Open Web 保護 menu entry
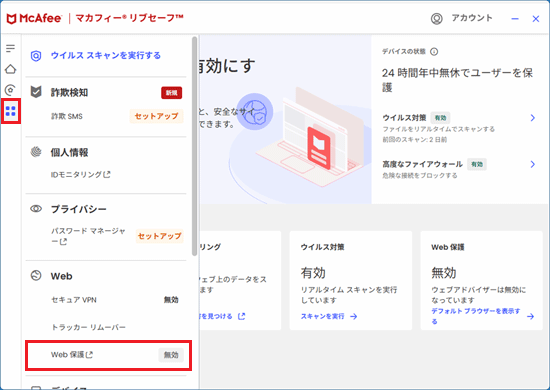The width and height of the screenshot is (550, 390). (108, 355)
